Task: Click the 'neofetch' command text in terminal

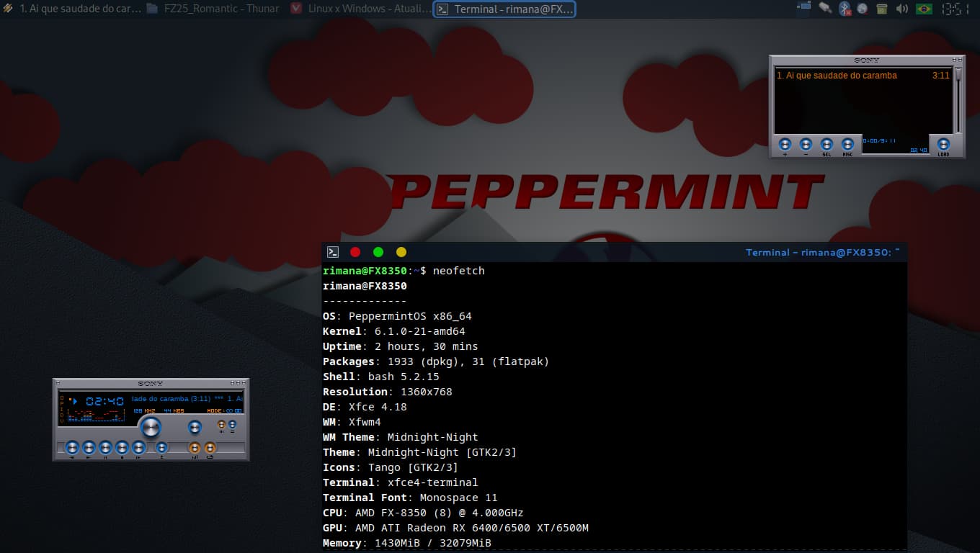Action: pyautogui.click(x=459, y=271)
